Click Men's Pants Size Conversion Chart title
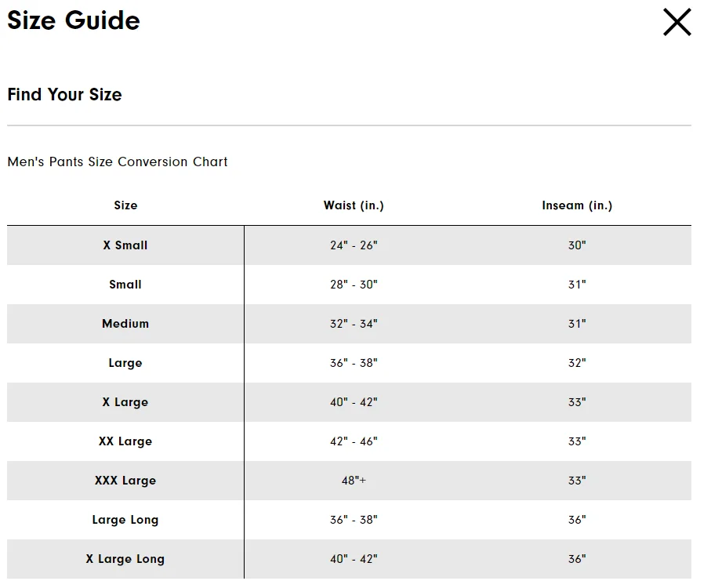 click(x=118, y=162)
